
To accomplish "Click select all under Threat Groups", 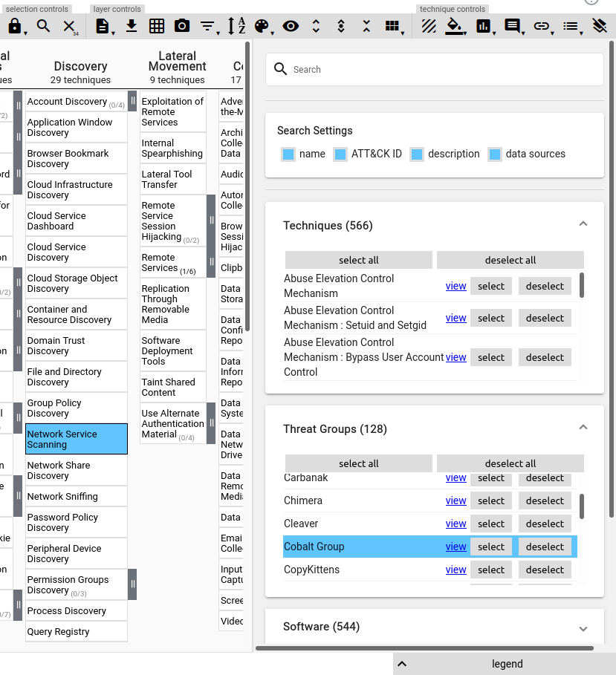I will point(358,463).
